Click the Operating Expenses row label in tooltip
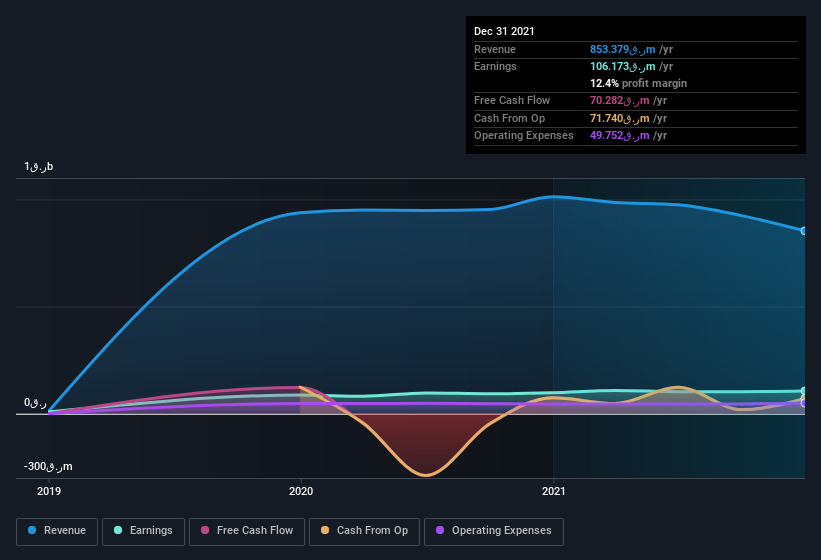 tap(524, 136)
